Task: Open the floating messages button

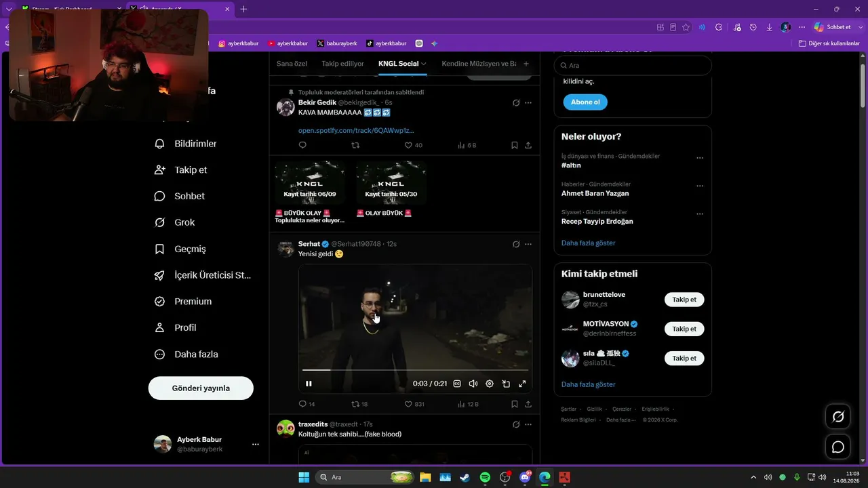Action: [838, 447]
